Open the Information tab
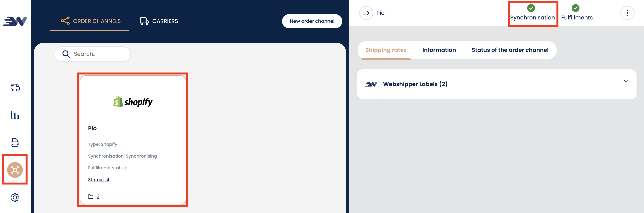This screenshot has width=644, height=213. point(439,50)
